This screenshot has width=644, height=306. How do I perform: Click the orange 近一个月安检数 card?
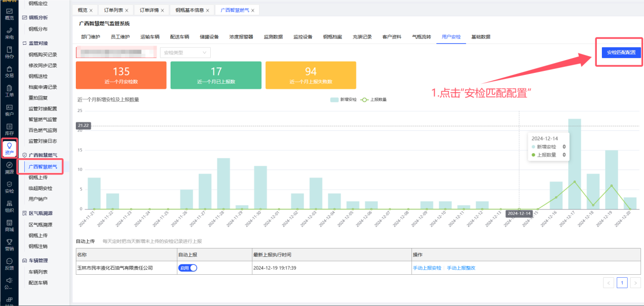tap(121, 75)
